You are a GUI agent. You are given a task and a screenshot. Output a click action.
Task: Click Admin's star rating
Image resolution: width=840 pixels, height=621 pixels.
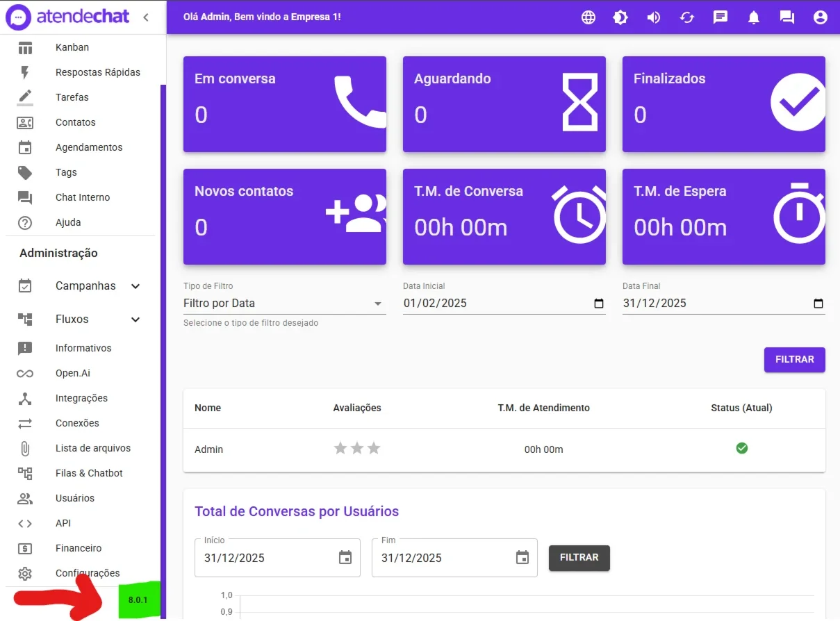coord(357,448)
